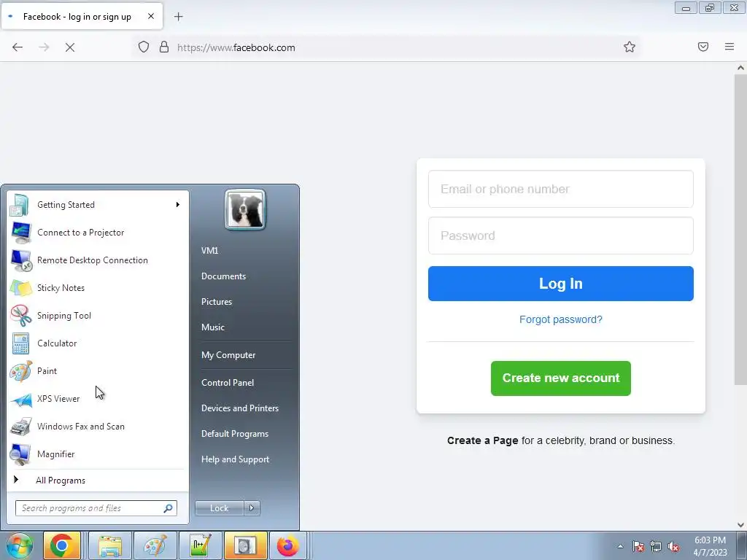Close the Facebook tab
The image size is (747, 560).
click(150, 16)
